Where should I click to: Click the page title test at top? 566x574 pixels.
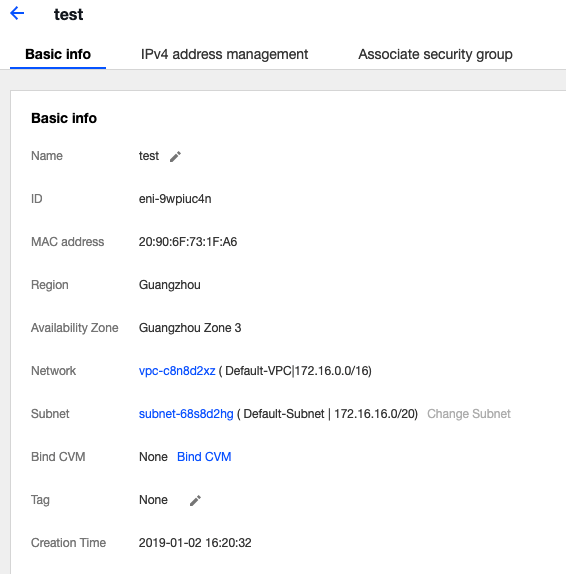pos(68,15)
